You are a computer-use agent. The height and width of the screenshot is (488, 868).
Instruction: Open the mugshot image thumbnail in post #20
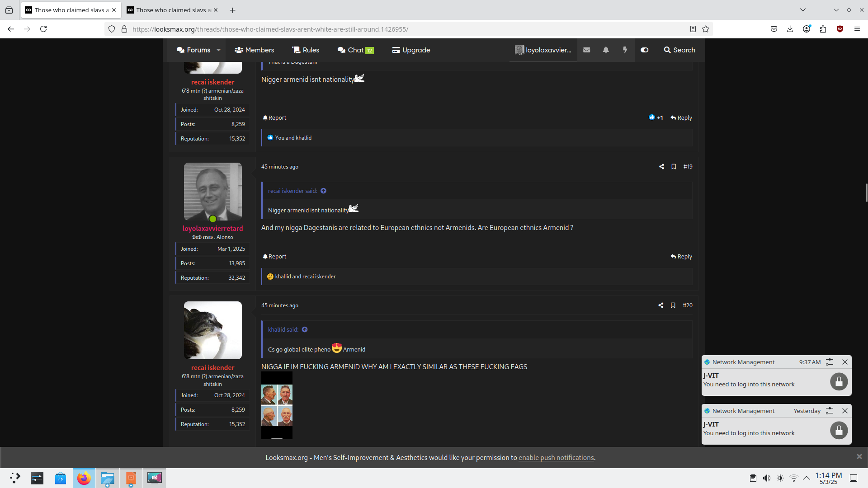(277, 405)
